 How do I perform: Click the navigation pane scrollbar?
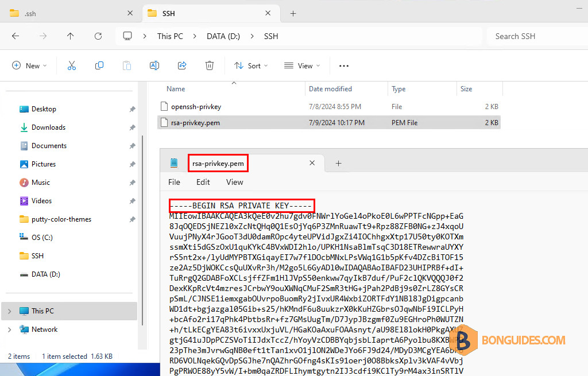(x=142, y=231)
